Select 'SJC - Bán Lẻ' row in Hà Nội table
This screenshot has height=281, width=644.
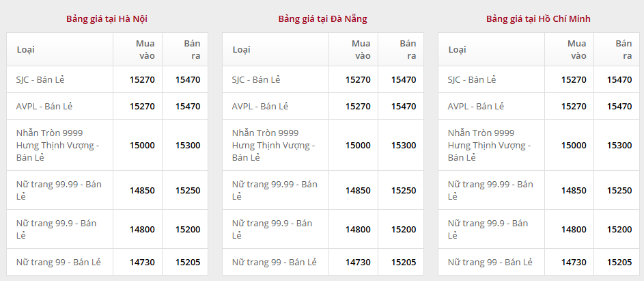tap(44, 79)
